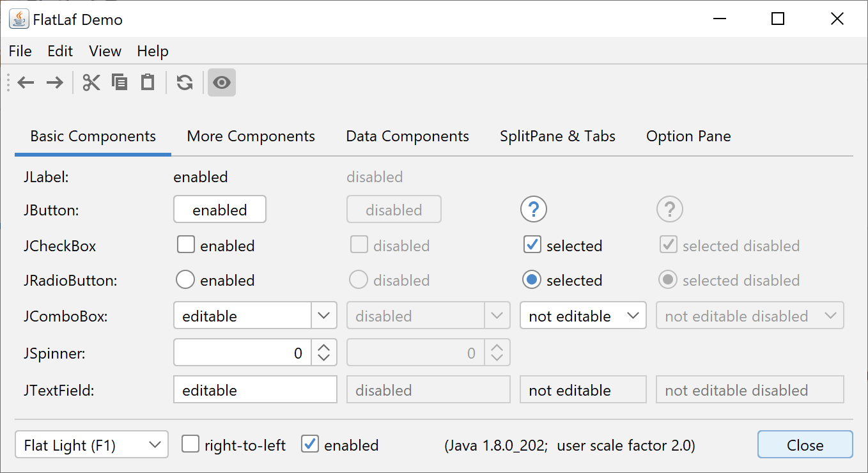Open the "editable" combo box arrow
Screen dimensions: 868x473
(324, 315)
